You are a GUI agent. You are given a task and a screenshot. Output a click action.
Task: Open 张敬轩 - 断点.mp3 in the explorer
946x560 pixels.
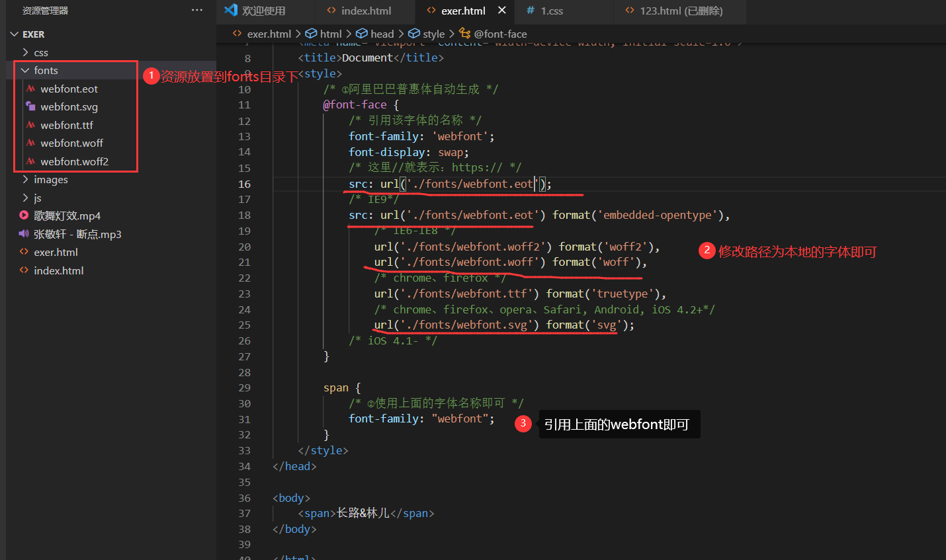click(78, 234)
